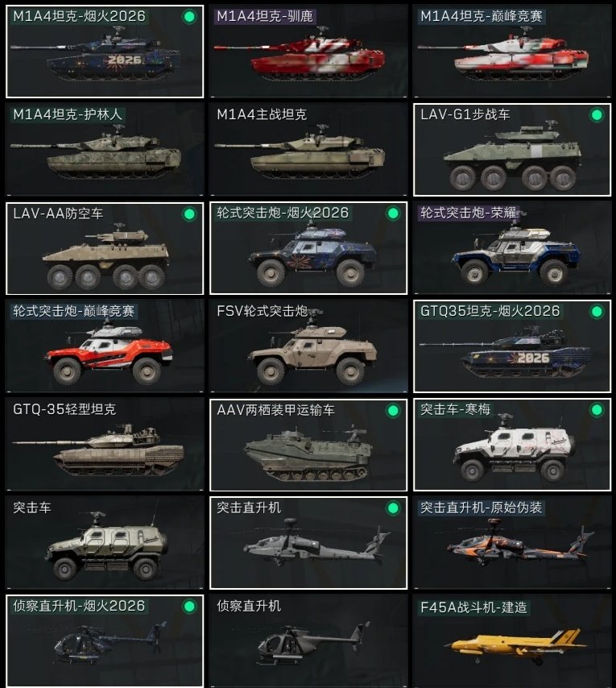Image resolution: width=616 pixels, height=688 pixels.
Task: Click the green dot on 突击直升机 card
Action: 393,508
